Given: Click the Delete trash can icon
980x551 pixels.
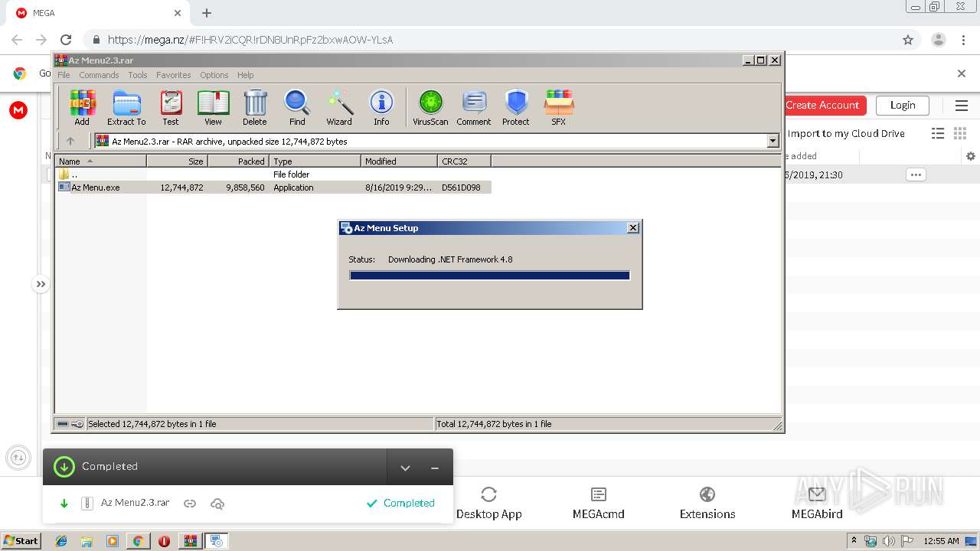Looking at the screenshot, I should (255, 107).
